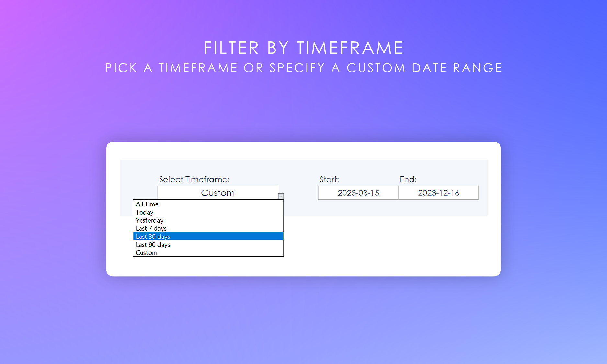Pick Custom at the bottom of list
607x364 pixels.
(x=147, y=253)
